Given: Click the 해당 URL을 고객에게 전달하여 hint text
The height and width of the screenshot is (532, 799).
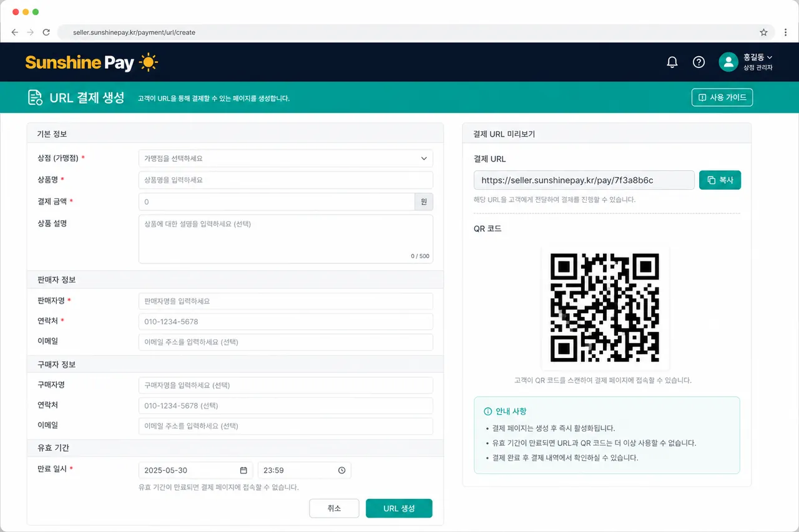Looking at the screenshot, I should pos(555,200).
